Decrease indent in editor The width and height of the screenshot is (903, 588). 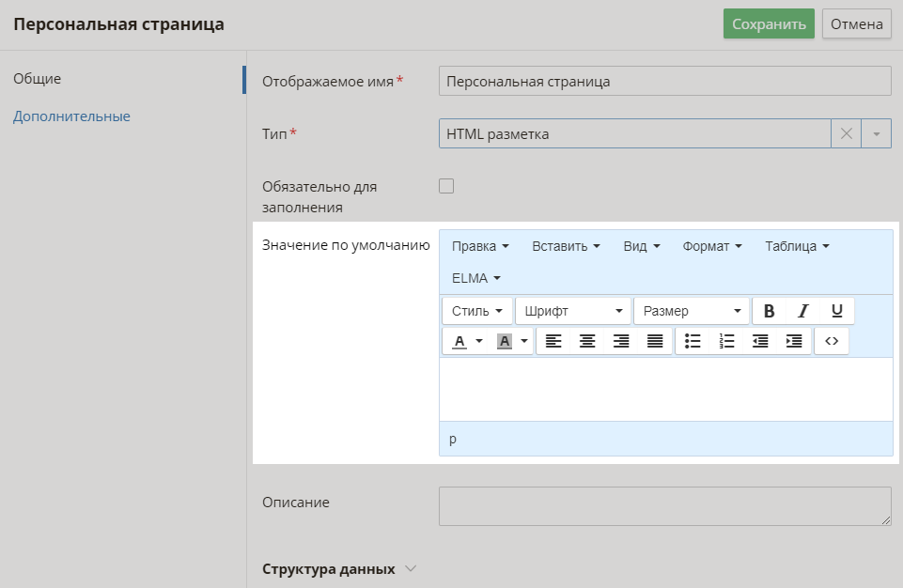[760, 341]
